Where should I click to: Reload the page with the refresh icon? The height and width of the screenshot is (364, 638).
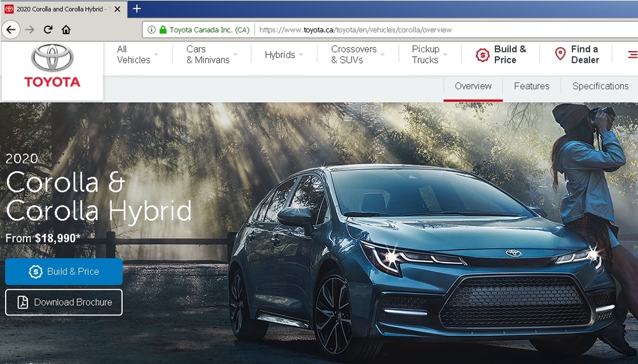point(48,30)
